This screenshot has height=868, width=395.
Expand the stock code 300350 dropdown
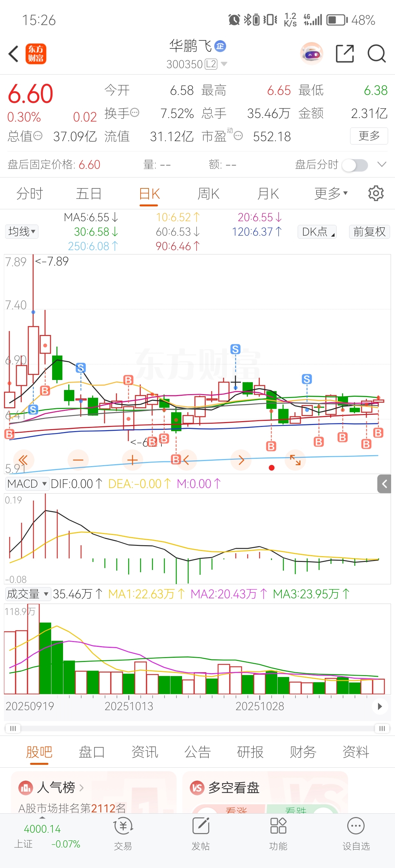click(224, 64)
